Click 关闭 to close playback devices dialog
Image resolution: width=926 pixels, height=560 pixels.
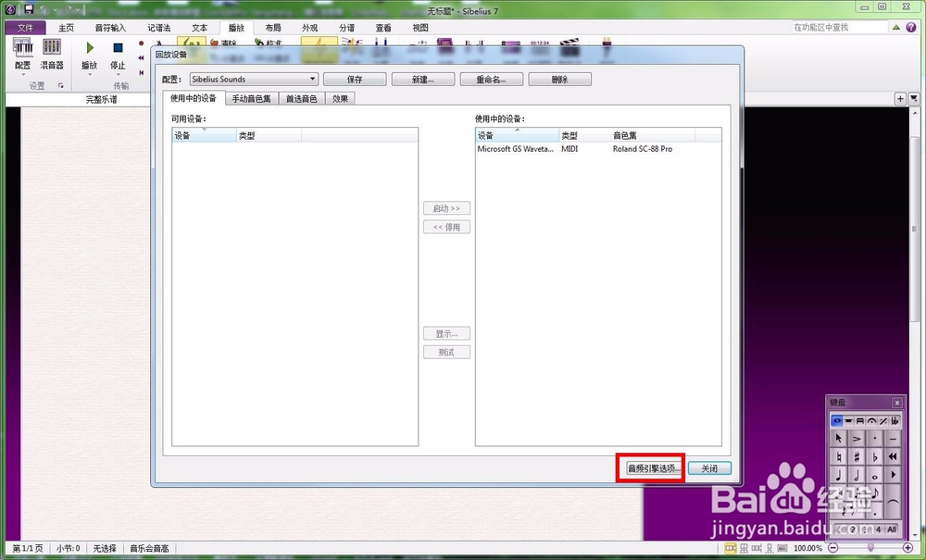pos(709,468)
